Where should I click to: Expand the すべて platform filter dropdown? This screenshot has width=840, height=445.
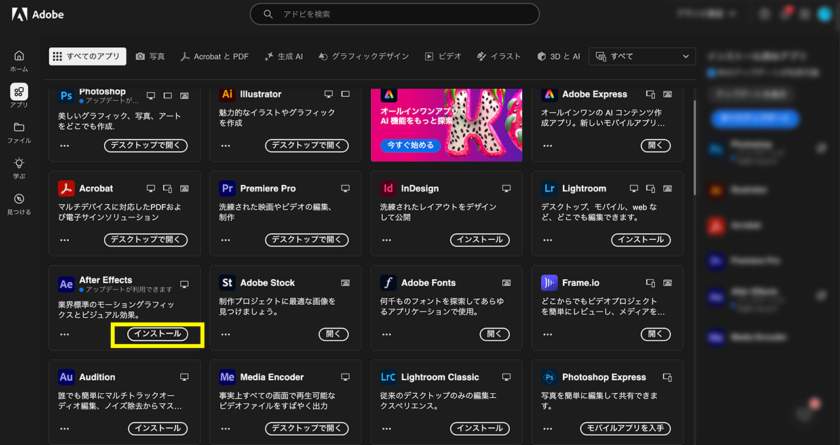point(642,57)
